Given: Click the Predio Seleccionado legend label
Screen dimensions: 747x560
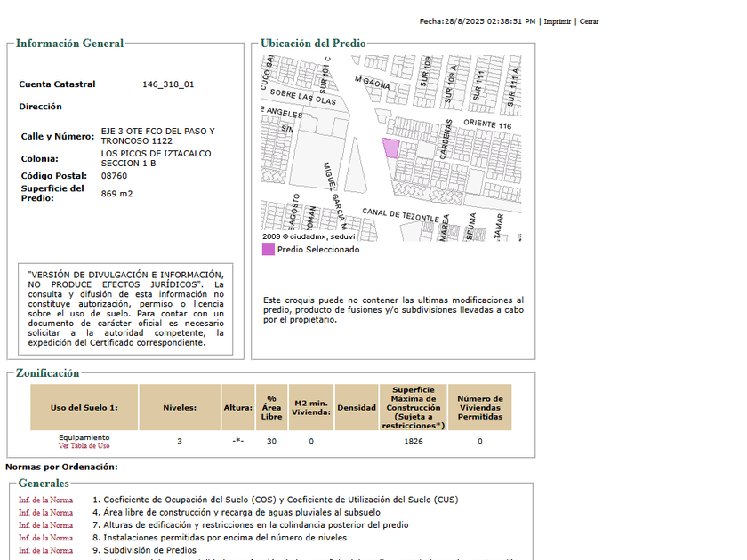Looking at the screenshot, I should (318, 250).
